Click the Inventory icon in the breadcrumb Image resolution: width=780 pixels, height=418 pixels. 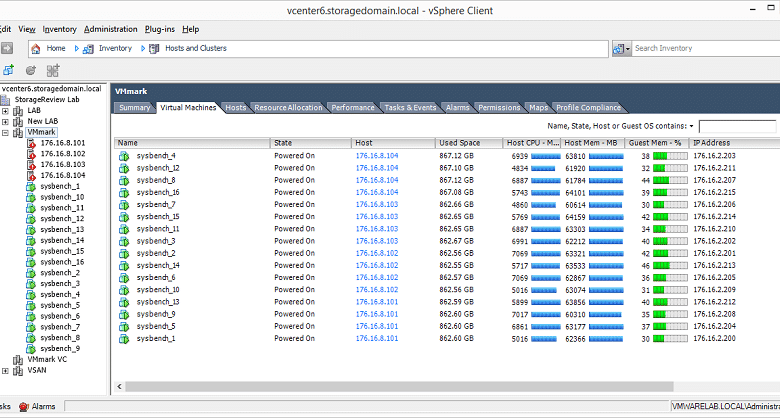[x=88, y=49]
